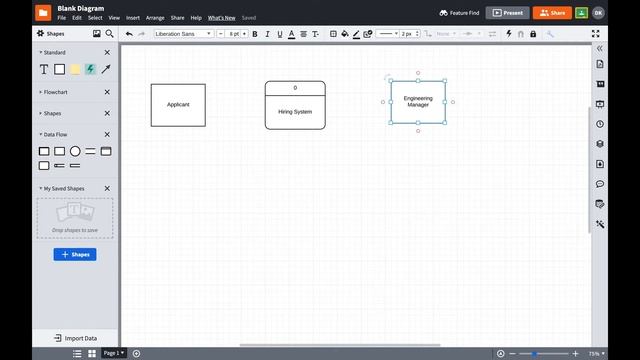This screenshot has width=640, height=360.
Task: Choose the first Data Flow external entity rectangle
Action: coord(44,151)
